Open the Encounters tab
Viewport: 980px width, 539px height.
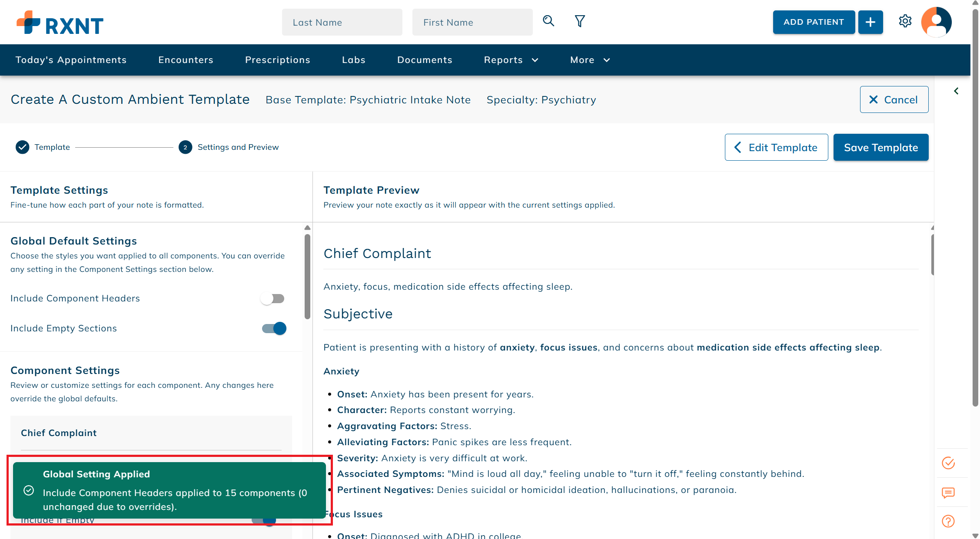(186, 60)
